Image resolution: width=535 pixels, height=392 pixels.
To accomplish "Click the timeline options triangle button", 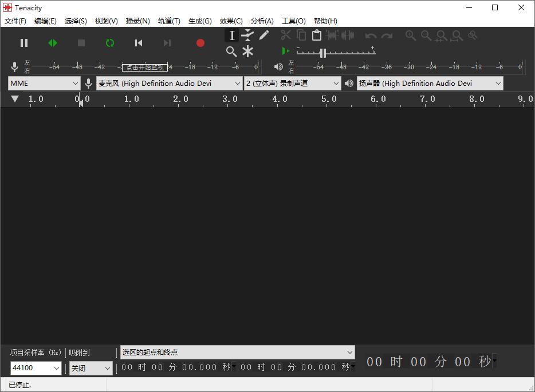I will click(x=15, y=99).
